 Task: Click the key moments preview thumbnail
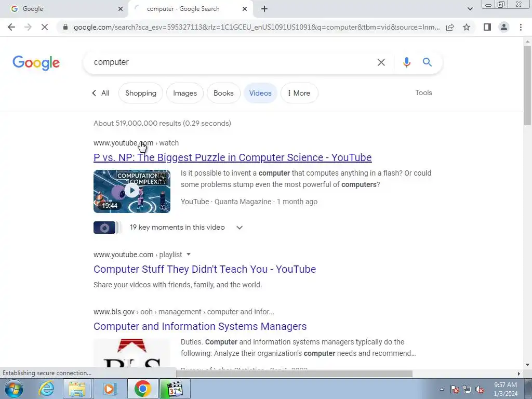coord(104,228)
